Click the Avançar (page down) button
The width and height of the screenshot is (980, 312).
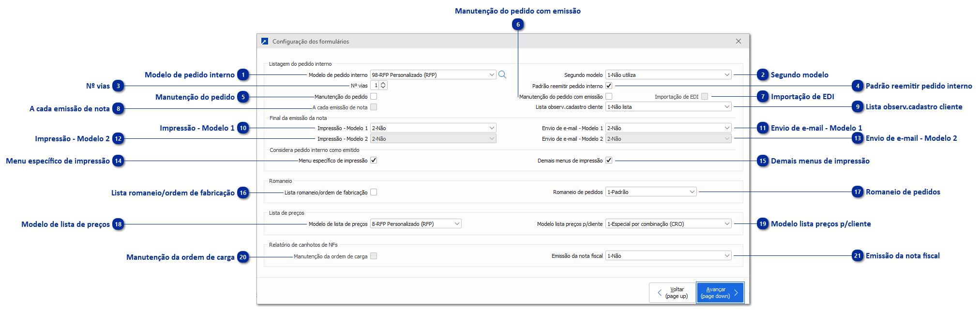coord(720,293)
